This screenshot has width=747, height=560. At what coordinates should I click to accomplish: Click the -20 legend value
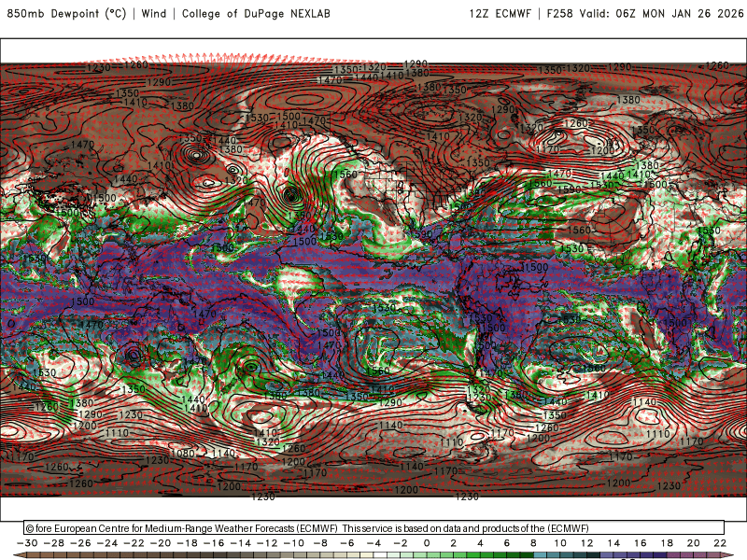tap(161, 543)
